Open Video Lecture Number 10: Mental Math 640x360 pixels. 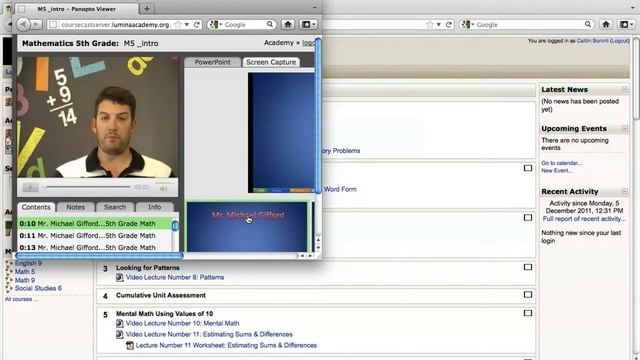click(182, 323)
